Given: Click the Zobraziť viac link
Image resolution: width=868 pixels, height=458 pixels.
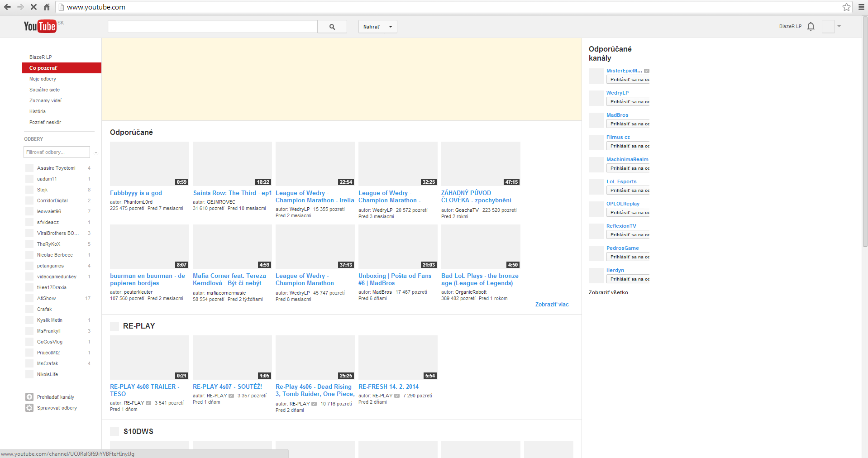Looking at the screenshot, I should 552,305.
